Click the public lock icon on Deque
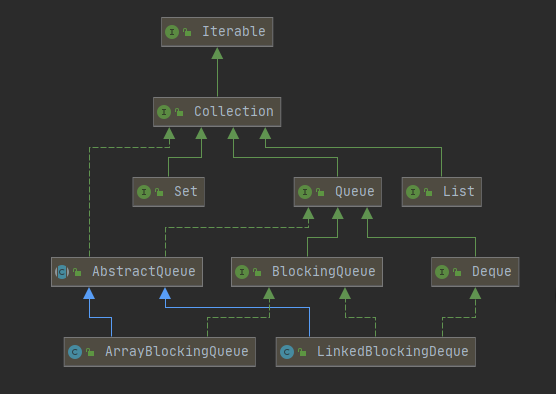This screenshot has width=556, height=394. click(457, 272)
